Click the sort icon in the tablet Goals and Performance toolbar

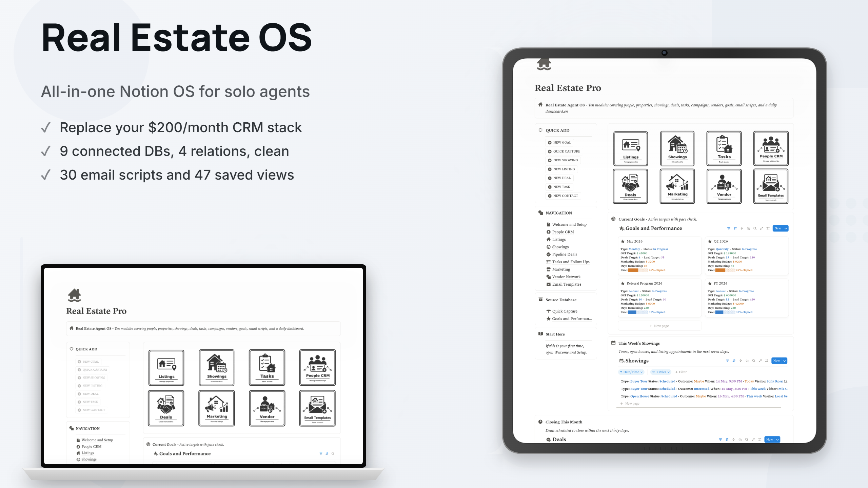coord(735,228)
